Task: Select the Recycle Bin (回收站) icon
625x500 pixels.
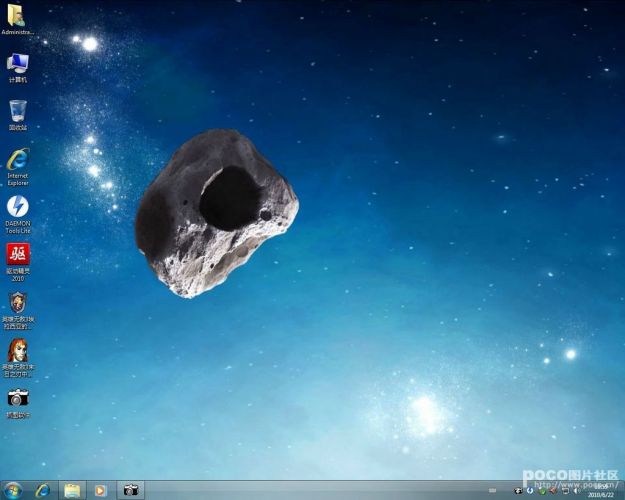Action: [17, 111]
